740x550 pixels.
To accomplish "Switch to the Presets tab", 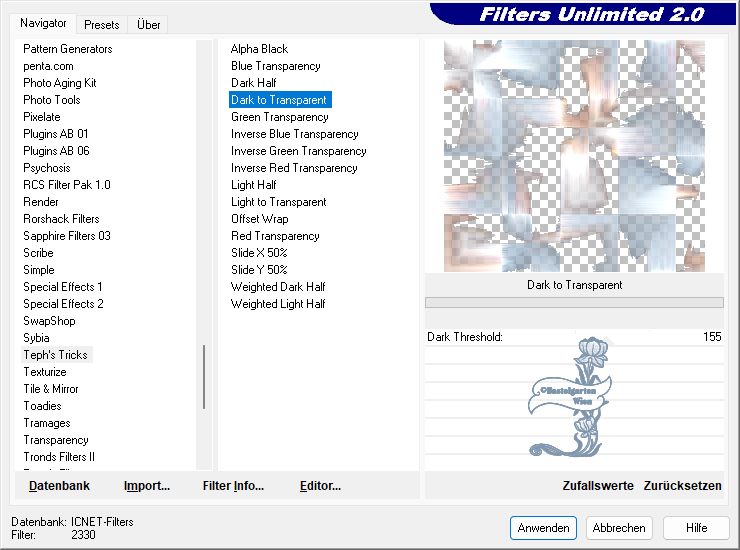I will click(102, 24).
